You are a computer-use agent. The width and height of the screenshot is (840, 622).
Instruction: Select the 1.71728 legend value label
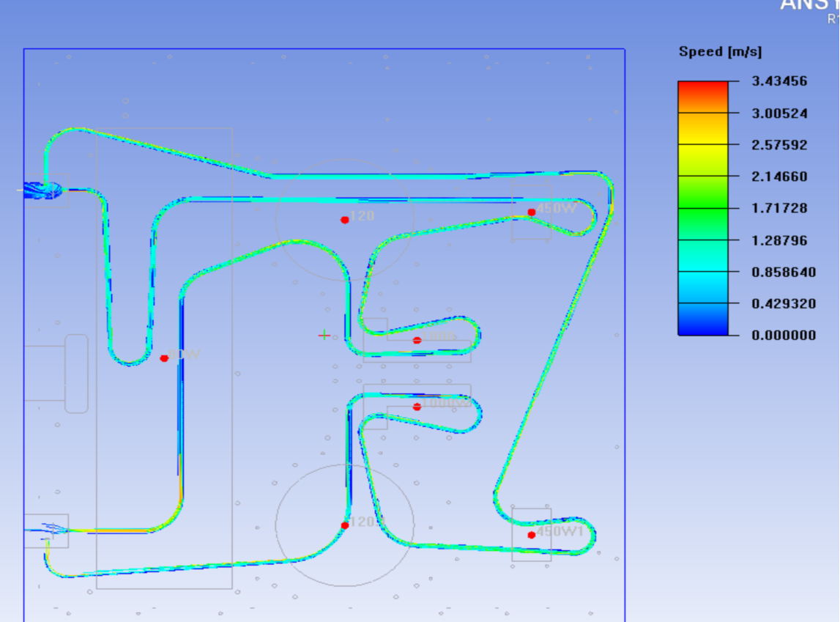[x=779, y=208]
